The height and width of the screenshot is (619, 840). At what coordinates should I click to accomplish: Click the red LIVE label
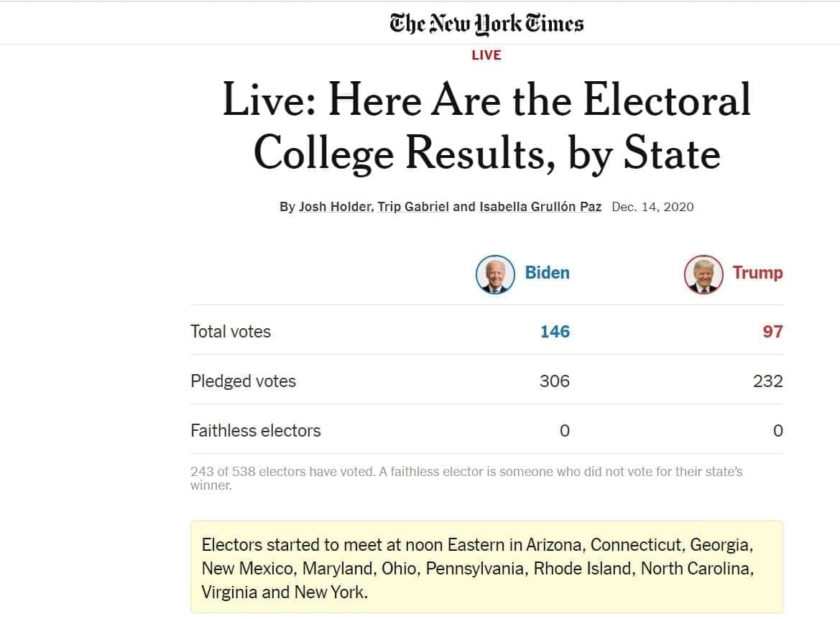(486, 55)
